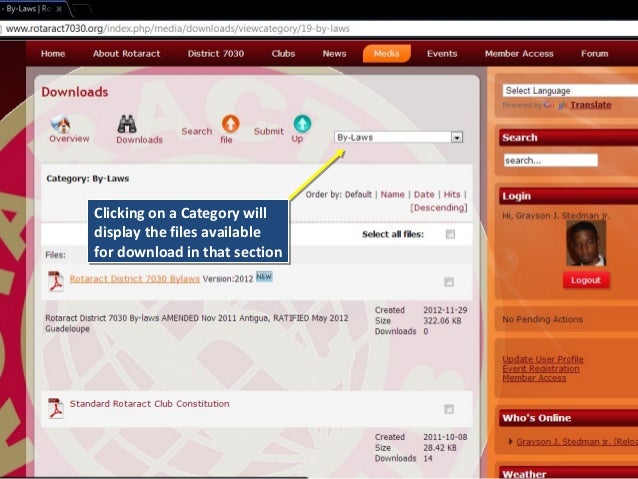Click the browser address bar URL
Image resolution: width=638 pixels, height=479 pixels.
177,28
